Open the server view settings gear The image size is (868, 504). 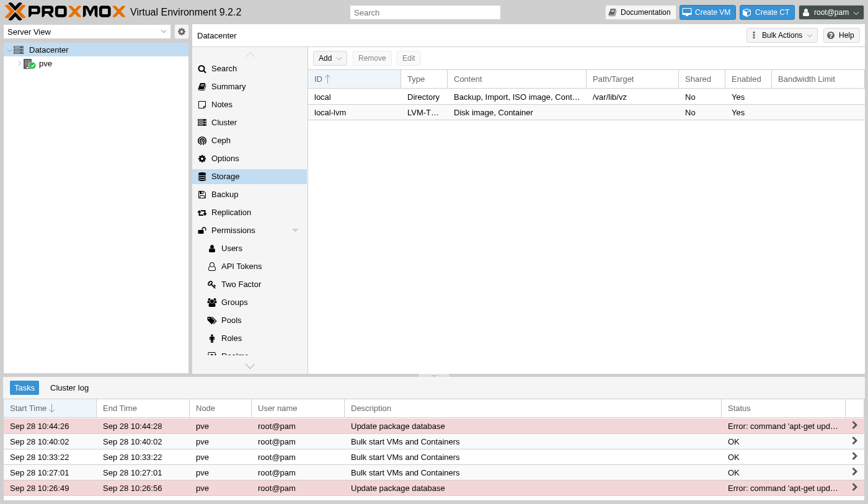[182, 32]
